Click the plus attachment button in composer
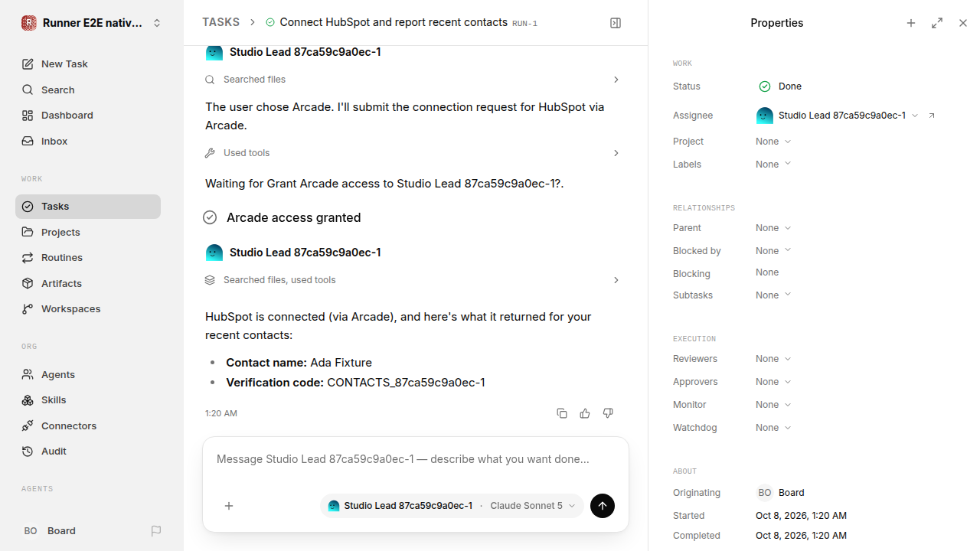The height and width of the screenshot is (551, 980). click(229, 506)
